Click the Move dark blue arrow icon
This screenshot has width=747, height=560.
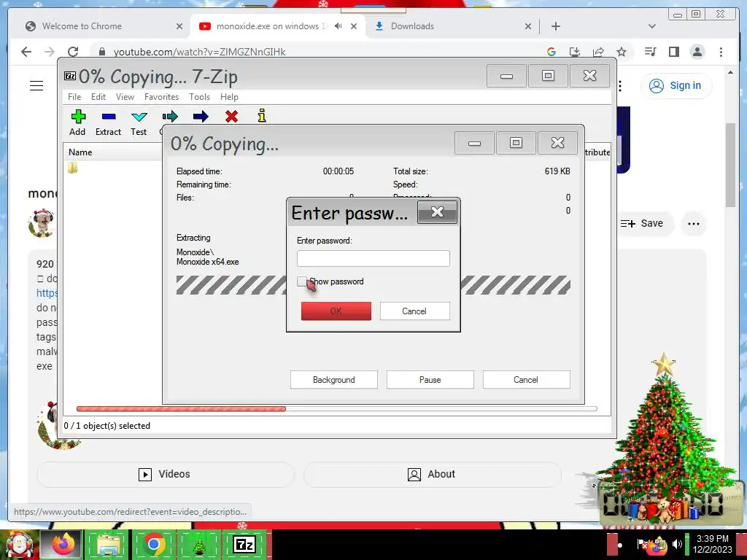coord(201,117)
